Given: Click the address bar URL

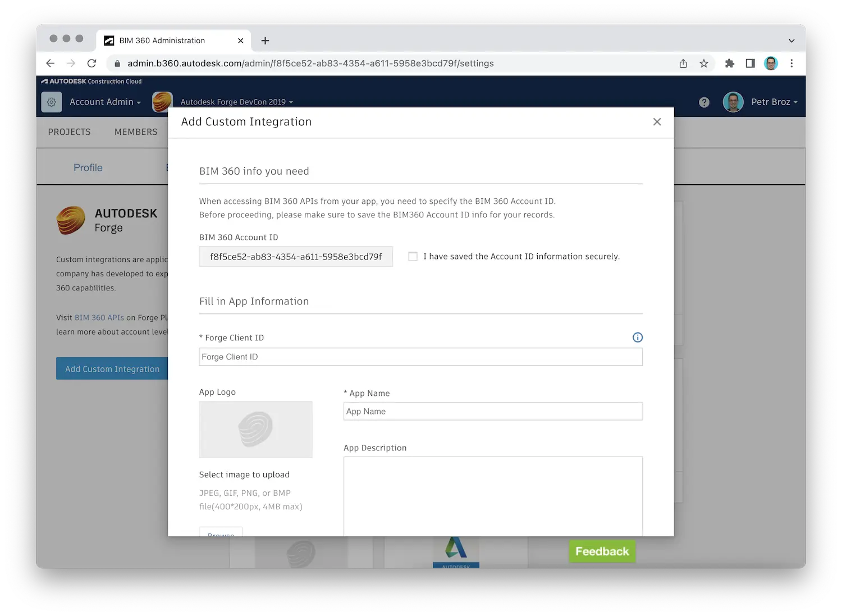Looking at the screenshot, I should pos(310,63).
